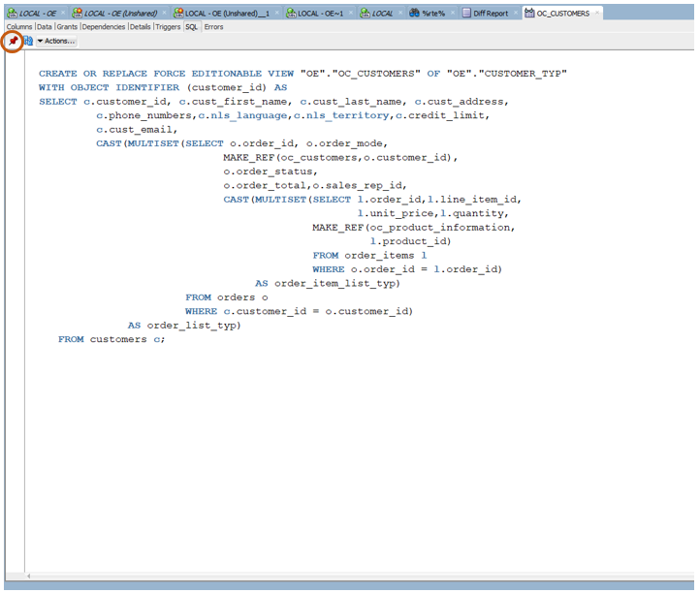The width and height of the screenshot is (700, 593).
Task: Click the connection icon on LOCAL - OE tab
Action: pos(13,13)
